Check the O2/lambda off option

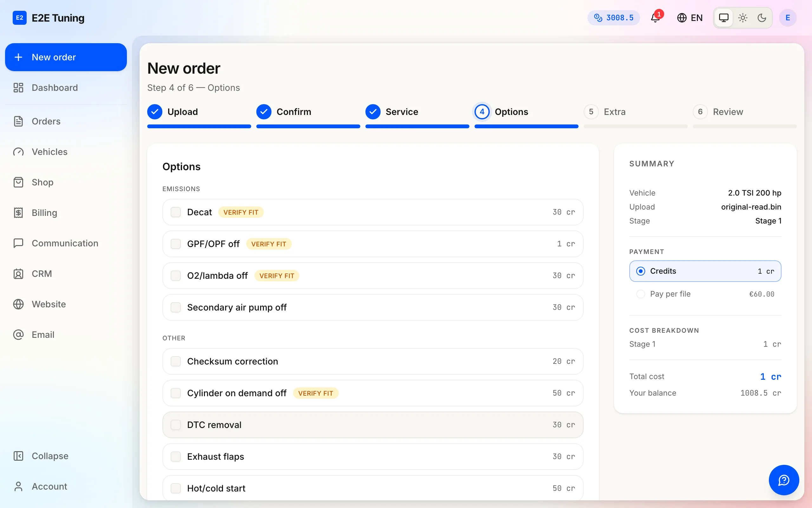tap(176, 276)
